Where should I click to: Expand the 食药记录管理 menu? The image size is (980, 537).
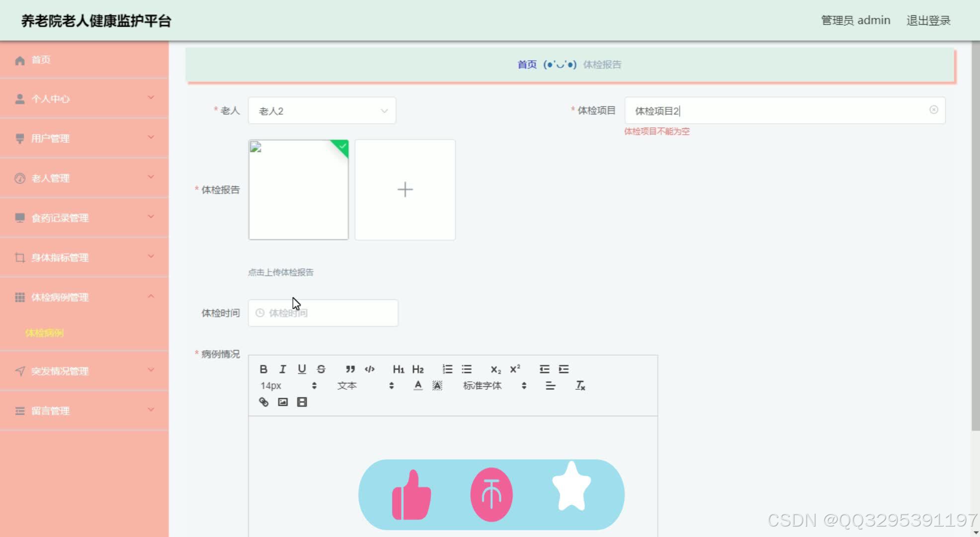(84, 218)
